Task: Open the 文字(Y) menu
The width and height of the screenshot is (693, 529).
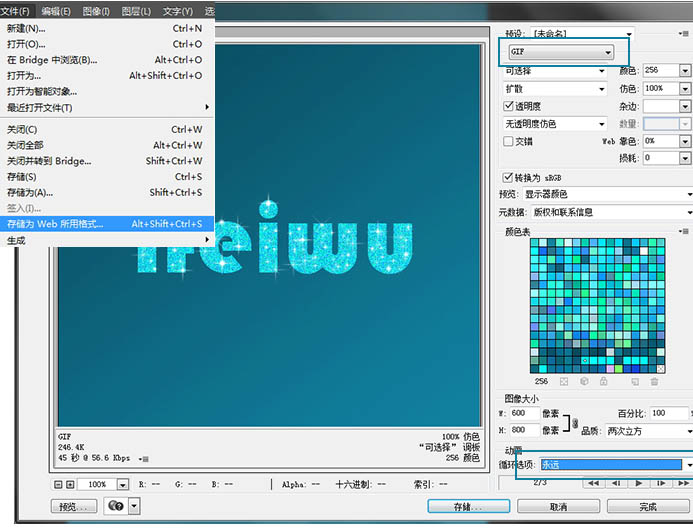Action: 177,11
